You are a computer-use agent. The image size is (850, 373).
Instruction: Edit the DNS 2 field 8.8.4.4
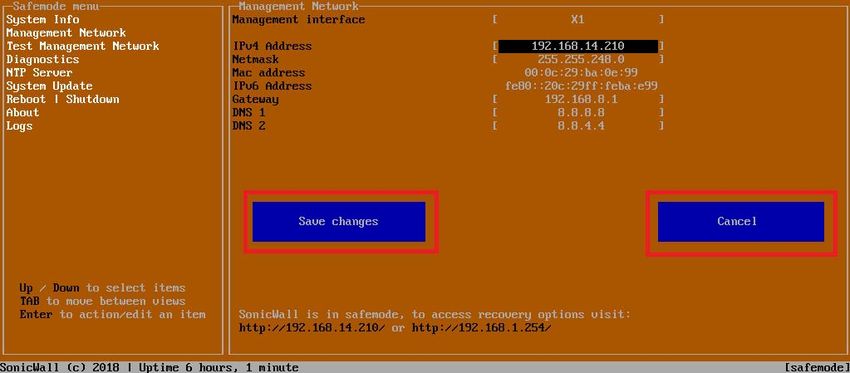[x=578, y=126]
